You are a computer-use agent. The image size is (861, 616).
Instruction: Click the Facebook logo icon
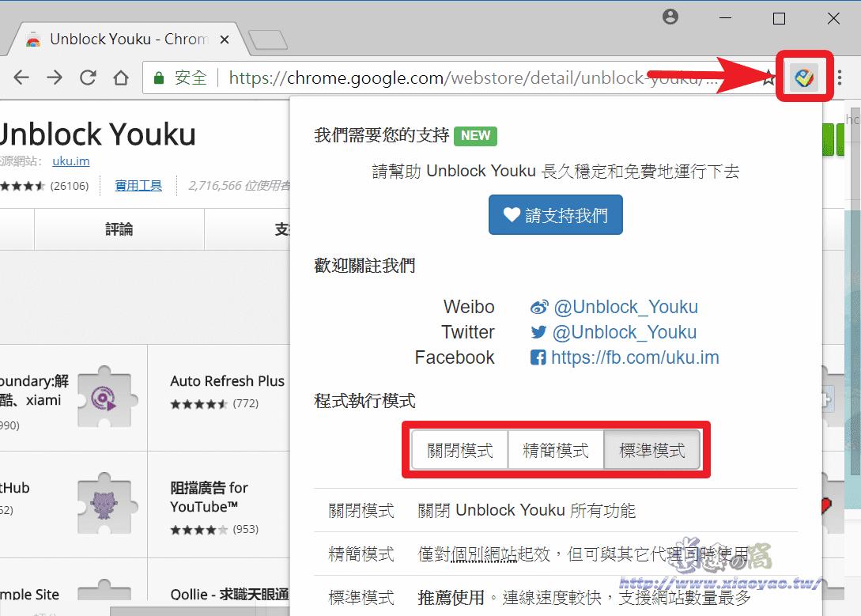[x=538, y=358]
